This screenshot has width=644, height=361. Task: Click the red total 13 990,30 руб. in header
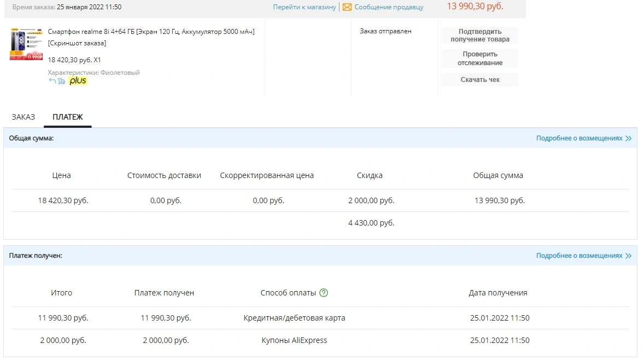pyautogui.click(x=475, y=6)
